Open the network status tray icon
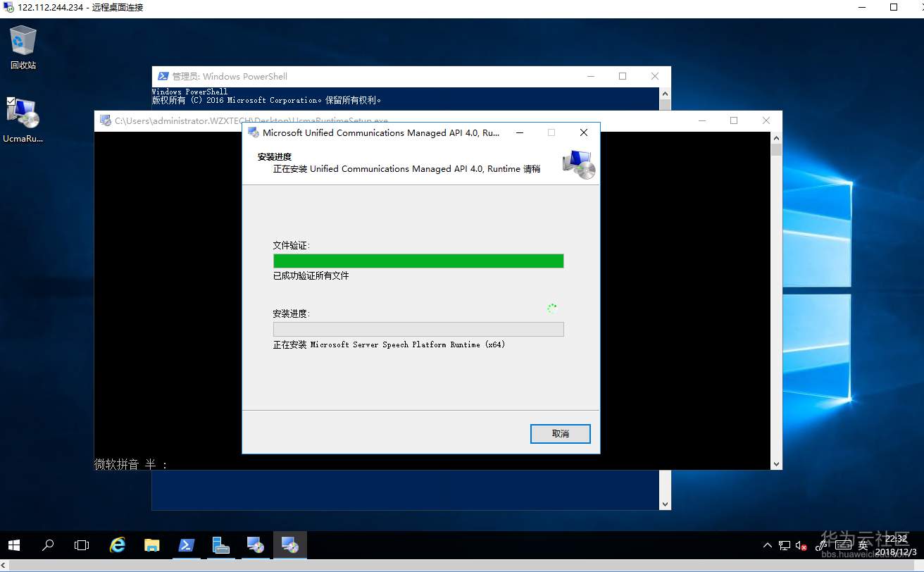This screenshot has width=924, height=572. [785, 545]
